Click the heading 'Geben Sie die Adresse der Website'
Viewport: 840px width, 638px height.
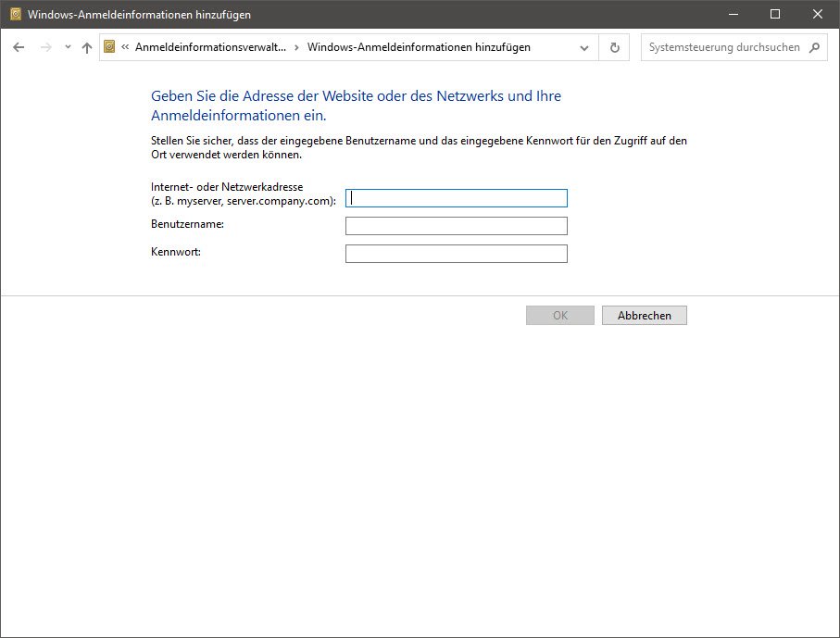pyautogui.click(x=357, y=106)
